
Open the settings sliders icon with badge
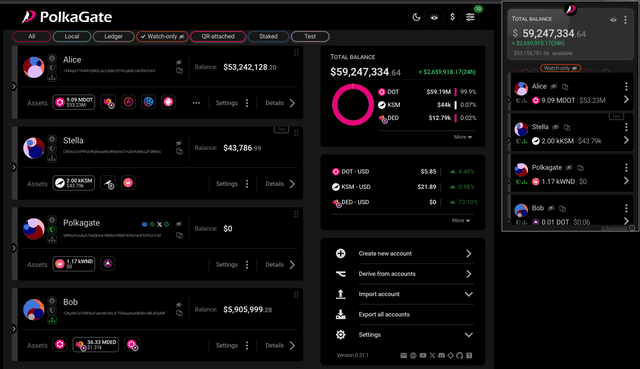[470, 17]
